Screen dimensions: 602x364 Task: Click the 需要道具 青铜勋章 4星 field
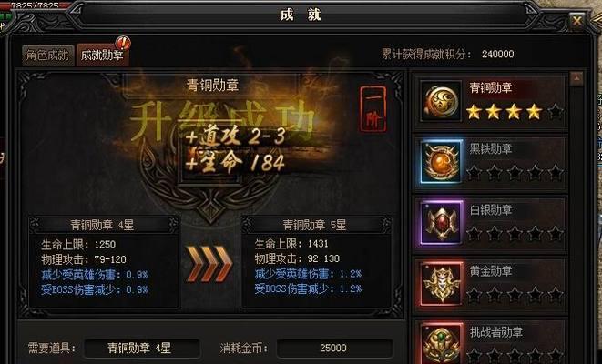point(142,348)
